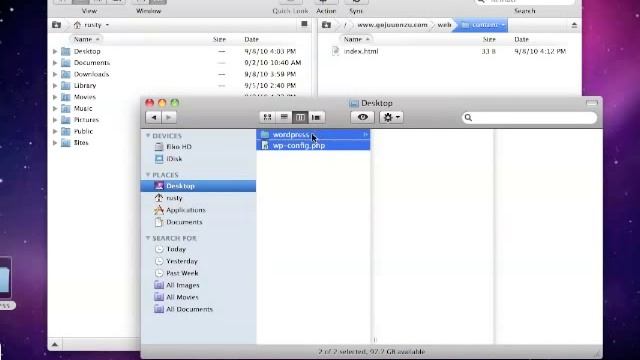Click stop square in local path bar
Image resolution: width=640 pixels, height=360 pixels.
click(x=304, y=24)
